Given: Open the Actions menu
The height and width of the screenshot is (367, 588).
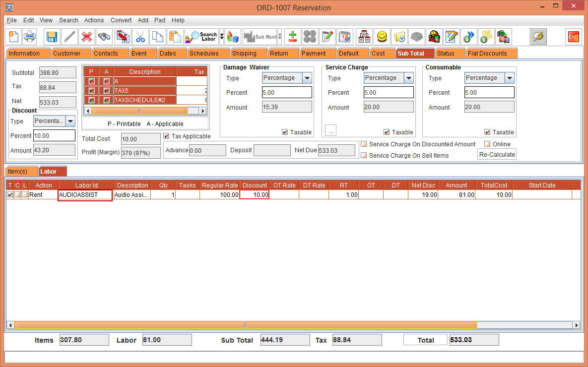Looking at the screenshot, I should [94, 20].
